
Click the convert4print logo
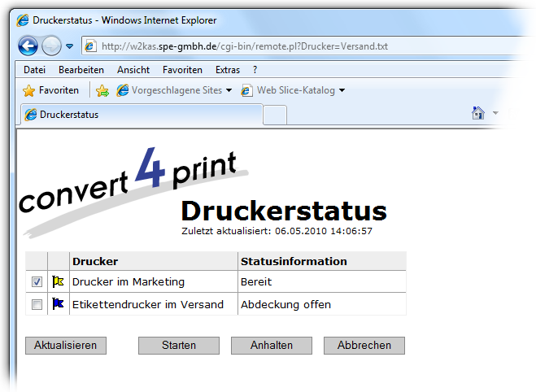130,185
